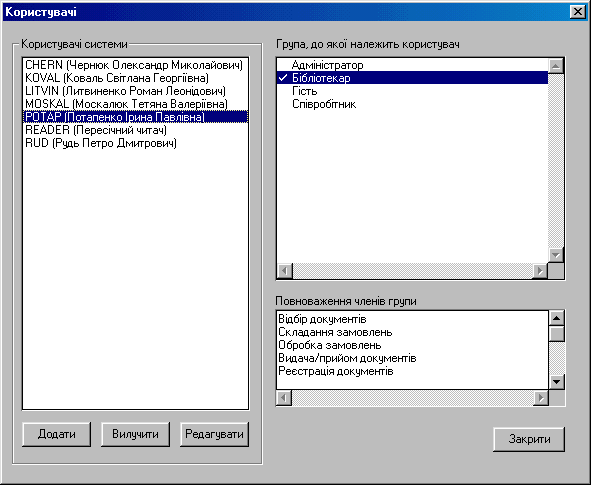Select user MOSKAL (Москалюк Тетяна Валеріївна)
This screenshot has width=591, height=485.
pos(135,104)
